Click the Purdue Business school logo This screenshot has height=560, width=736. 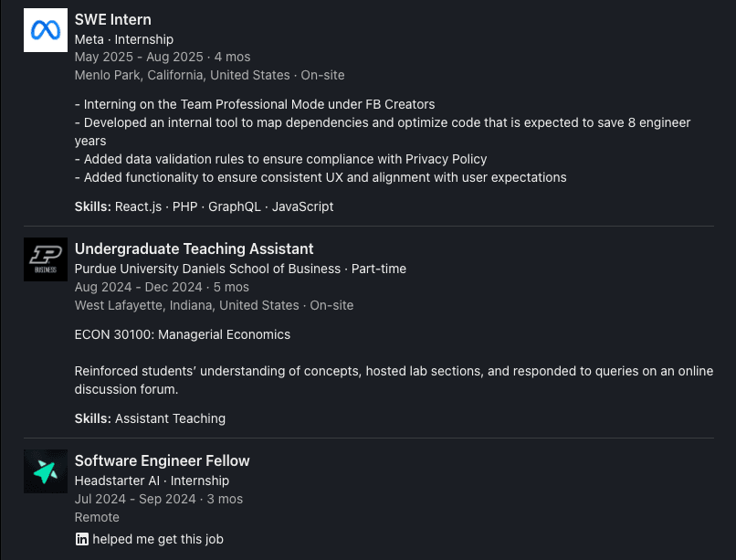coord(46,259)
